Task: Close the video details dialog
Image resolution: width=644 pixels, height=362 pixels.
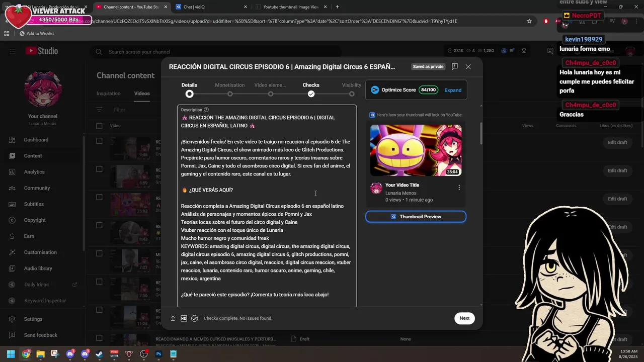Action: point(468,66)
